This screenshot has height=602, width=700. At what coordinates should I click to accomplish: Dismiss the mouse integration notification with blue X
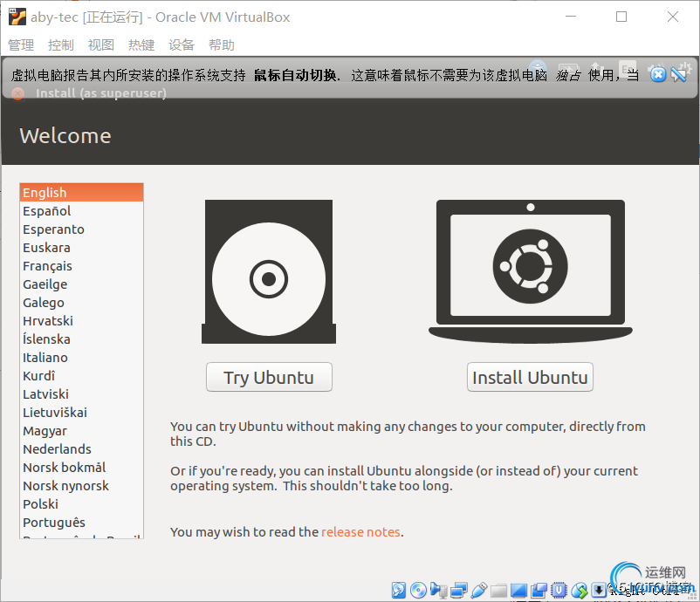657,74
